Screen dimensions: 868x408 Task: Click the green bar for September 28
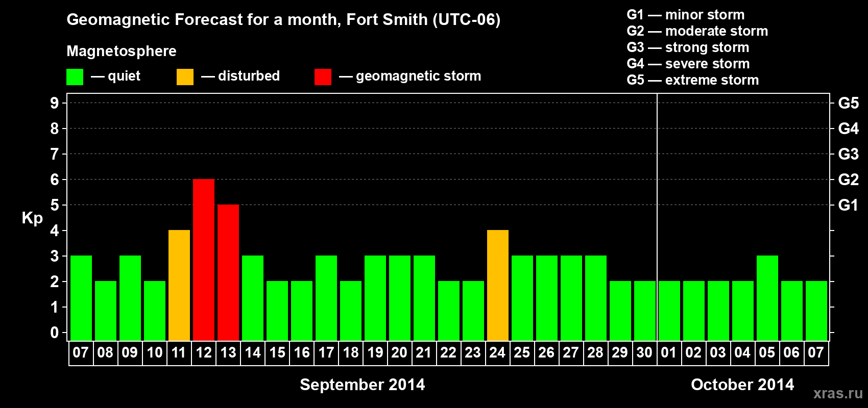pos(596,298)
